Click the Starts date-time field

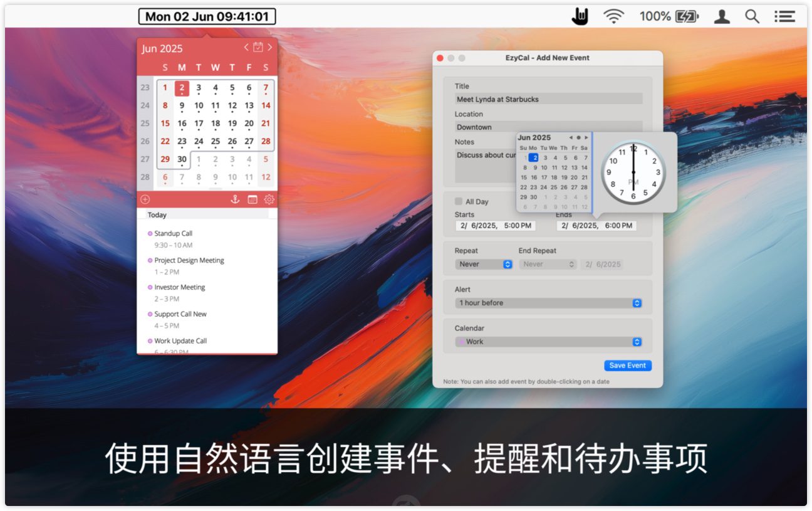point(495,226)
